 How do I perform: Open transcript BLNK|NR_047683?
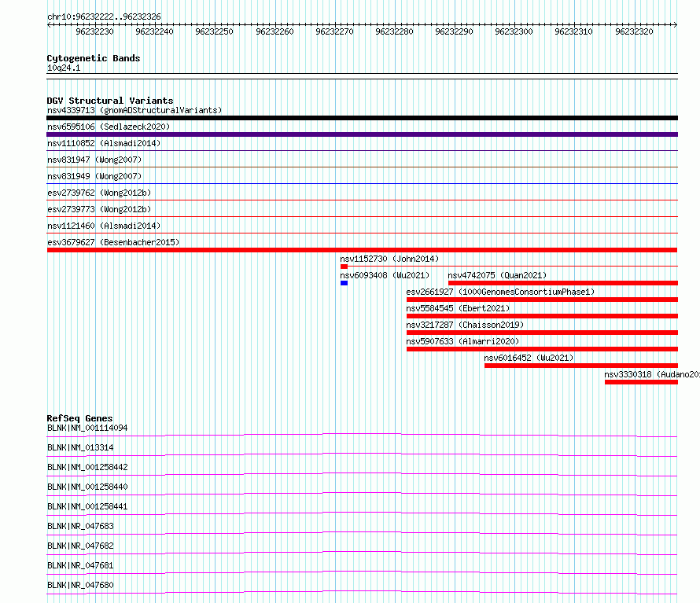coord(80,526)
